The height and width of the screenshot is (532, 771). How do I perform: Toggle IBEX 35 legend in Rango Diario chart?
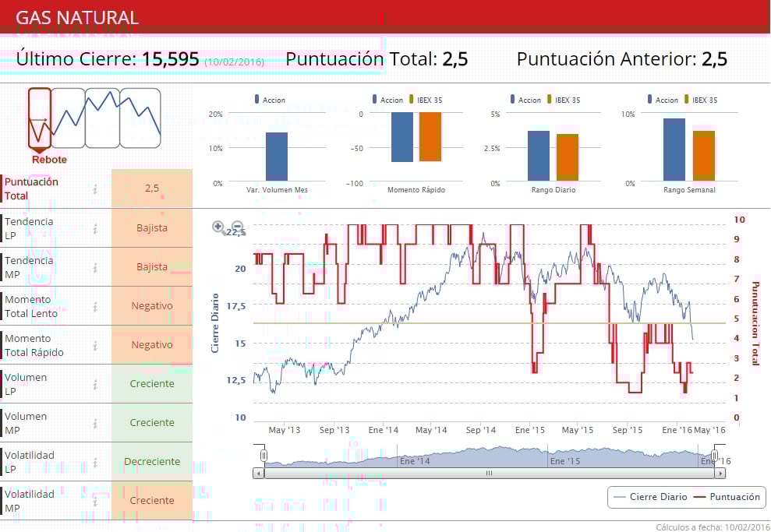click(564, 100)
